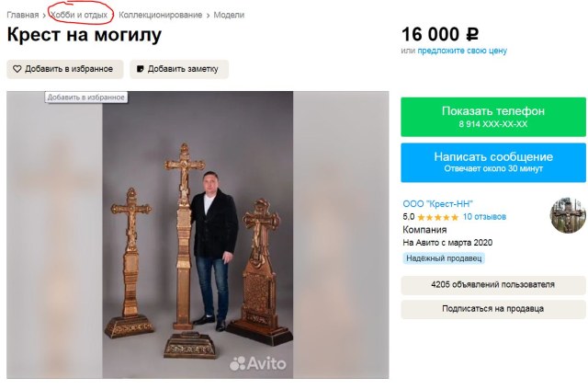Go to the Хобби и отдых category
The width and height of the screenshot is (588, 389).
pos(80,15)
